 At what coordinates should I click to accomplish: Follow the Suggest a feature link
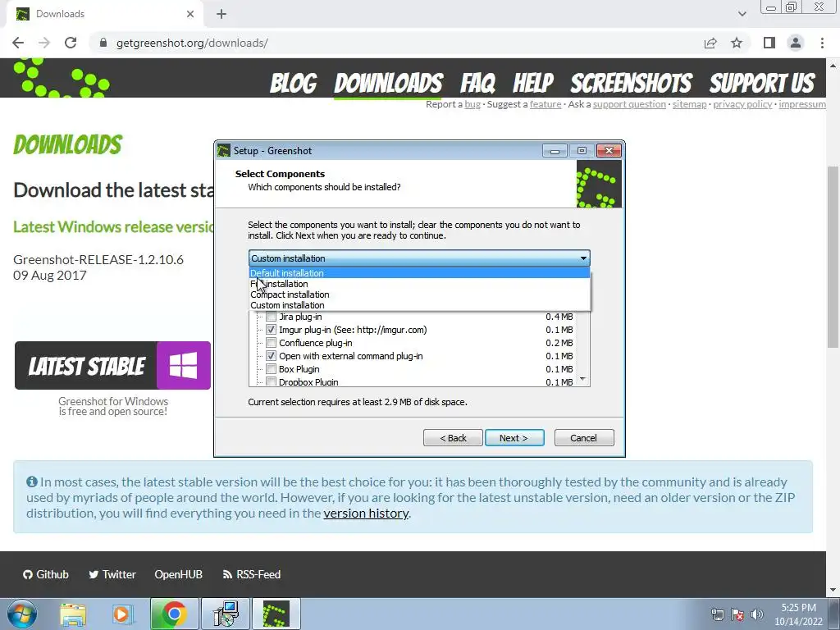click(x=546, y=104)
